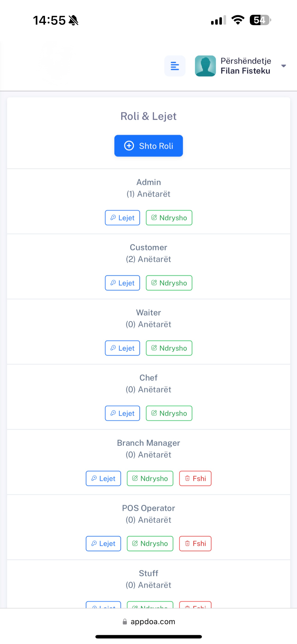
Task: Click the Shto Roli button
Action: click(x=148, y=146)
